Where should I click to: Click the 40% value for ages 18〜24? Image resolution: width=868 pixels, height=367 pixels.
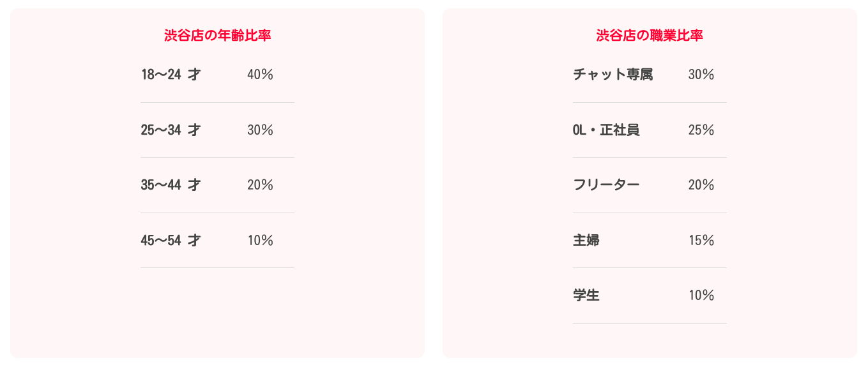(x=260, y=75)
